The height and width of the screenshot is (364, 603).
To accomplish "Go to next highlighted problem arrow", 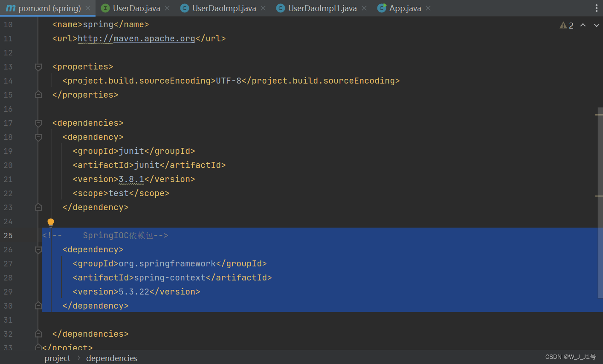I will coord(596,25).
